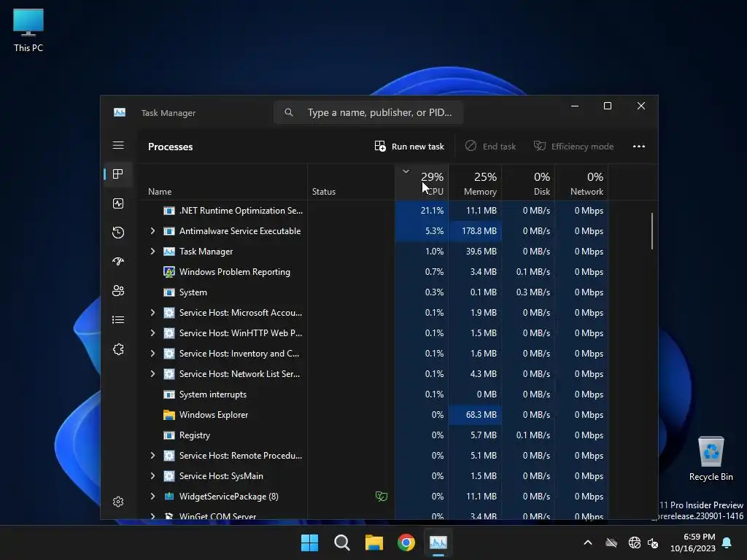The height and width of the screenshot is (560, 747).
Task: Open the Performance page icon in sidebar
Action: point(118,203)
